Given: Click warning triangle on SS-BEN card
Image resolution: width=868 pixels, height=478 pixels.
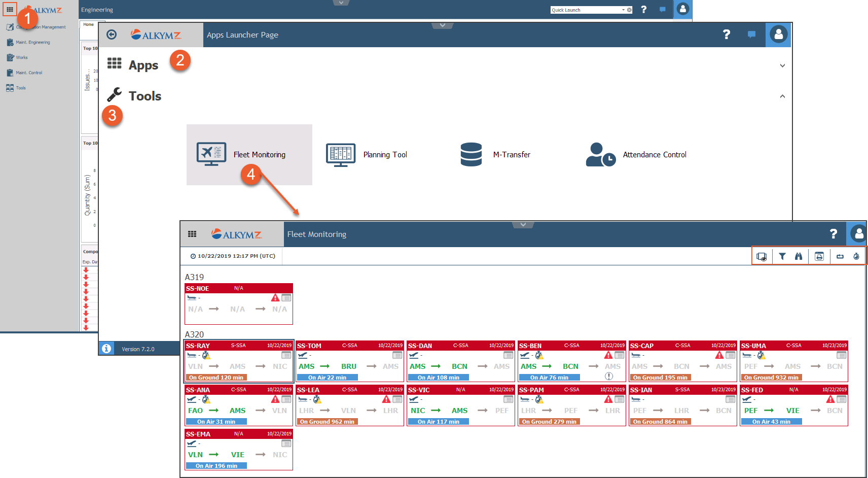Looking at the screenshot, I should point(608,355).
